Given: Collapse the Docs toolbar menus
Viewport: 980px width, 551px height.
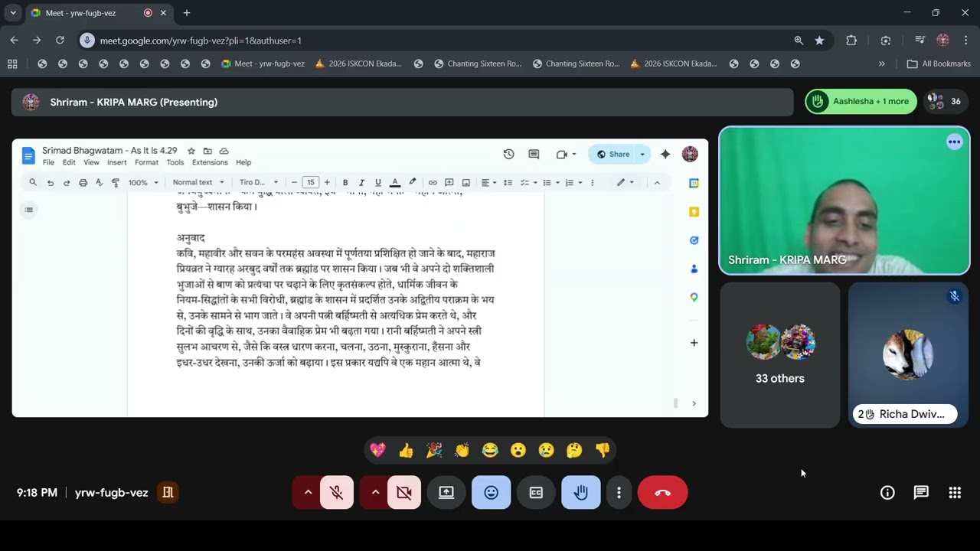Looking at the screenshot, I should [657, 183].
